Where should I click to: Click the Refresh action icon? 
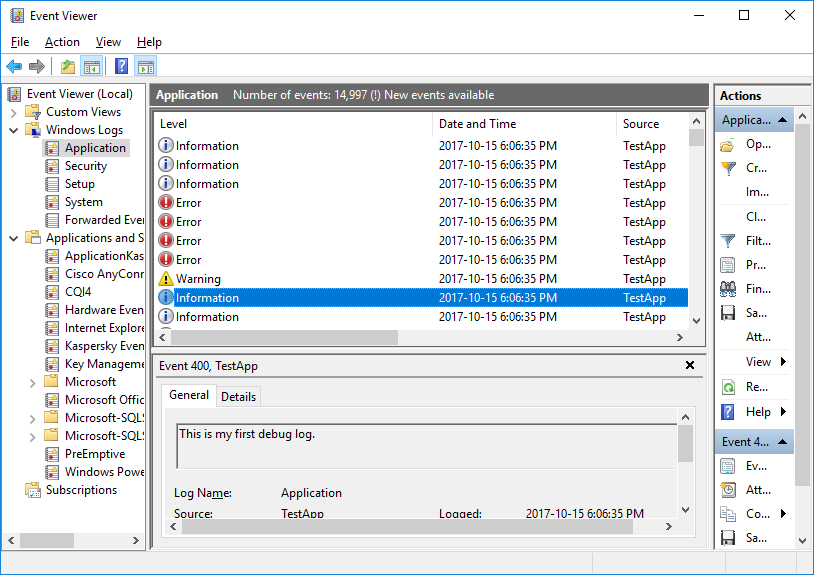coord(728,387)
